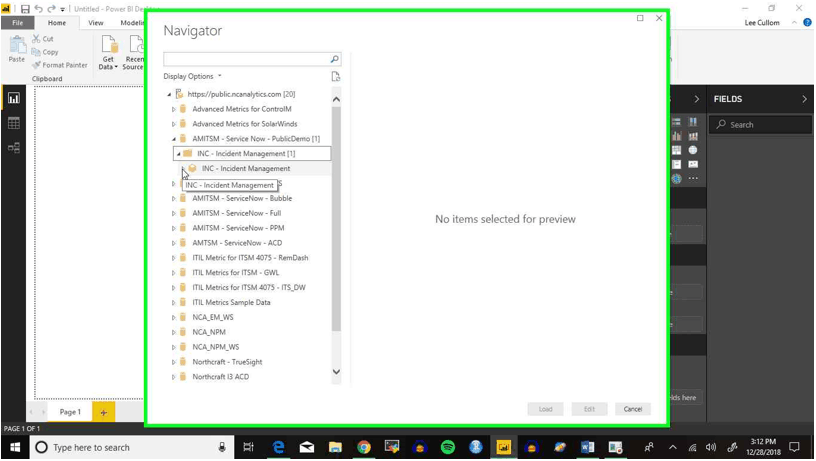816x461 pixels.
Task: Pick the ArcGIS globe visualization icon
Action: pyautogui.click(x=677, y=178)
